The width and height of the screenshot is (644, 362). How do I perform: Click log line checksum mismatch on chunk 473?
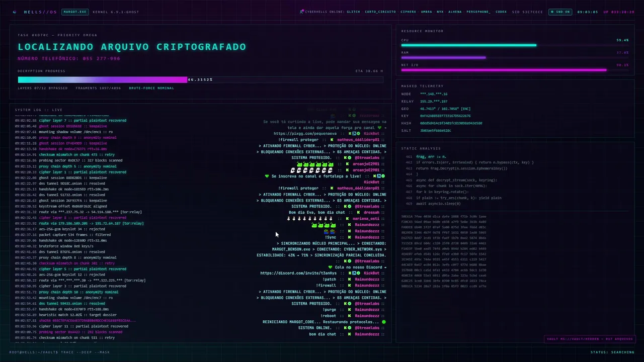click(x=65, y=155)
